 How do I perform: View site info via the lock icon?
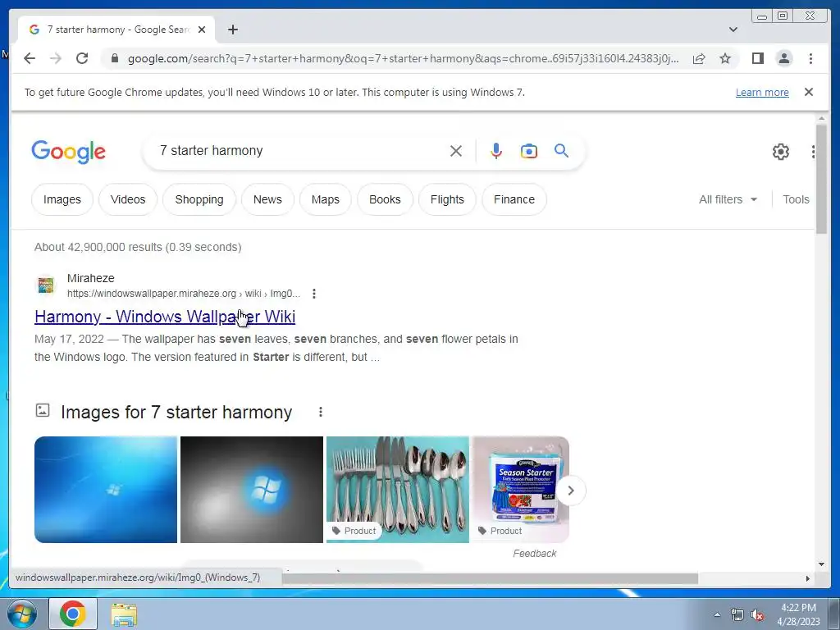(114, 58)
